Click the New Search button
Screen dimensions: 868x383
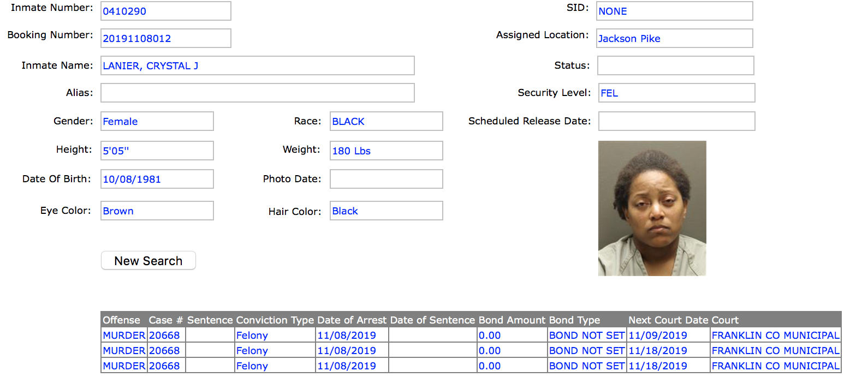click(x=148, y=261)
